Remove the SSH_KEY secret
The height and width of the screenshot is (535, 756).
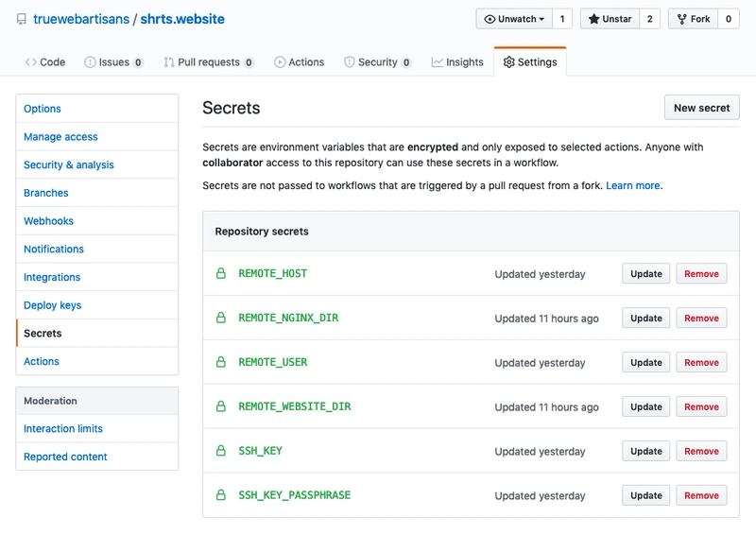pyautogui.click(x=701, y=451)
